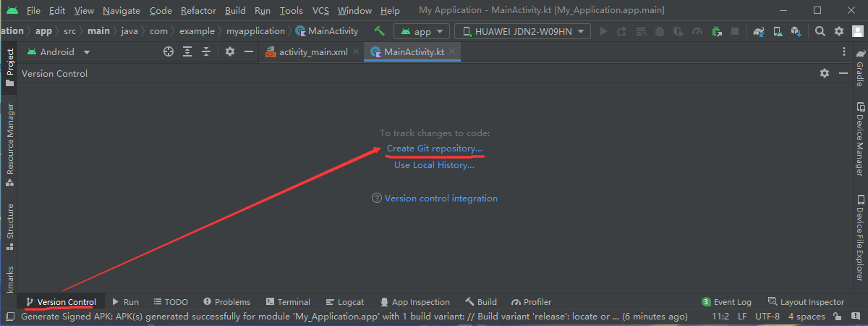Screen dimensions: 868x326
Task: Open UTF-8 file encoding selector
Action: pos(767,317)
